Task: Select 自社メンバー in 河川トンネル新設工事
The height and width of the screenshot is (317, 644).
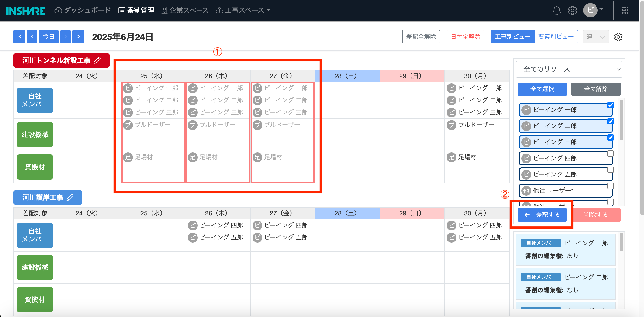Action: pyautogui.click(x=35, y=100)
